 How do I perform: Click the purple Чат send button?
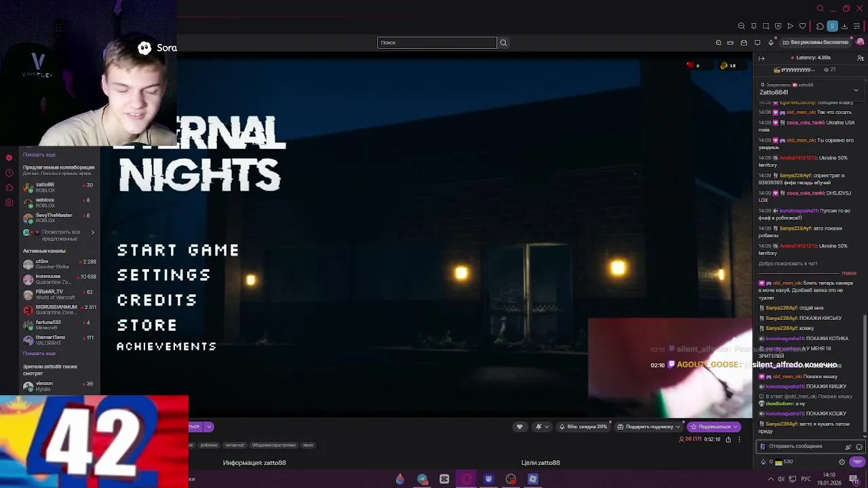click(x=857, y=462)
